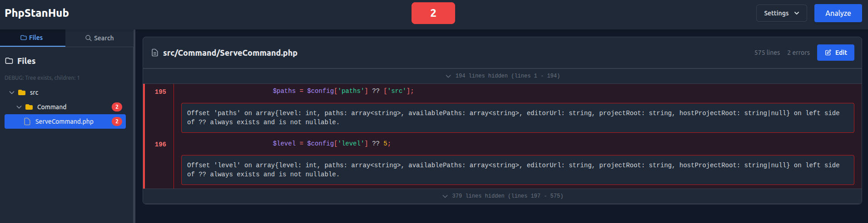Collapse the src folder chevron

[x=12, y=92]
